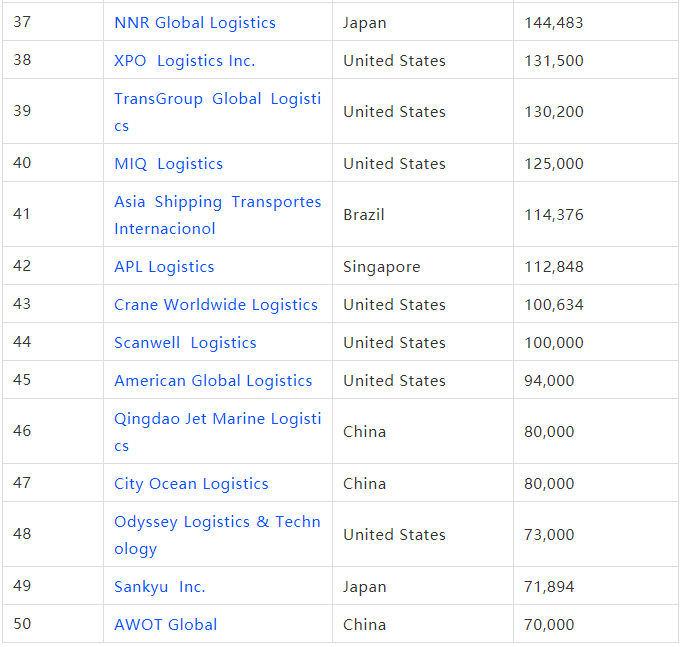This screenshot has height=647, width=682.
Task: Click the Singapore country cell
Action: [382, 267]
